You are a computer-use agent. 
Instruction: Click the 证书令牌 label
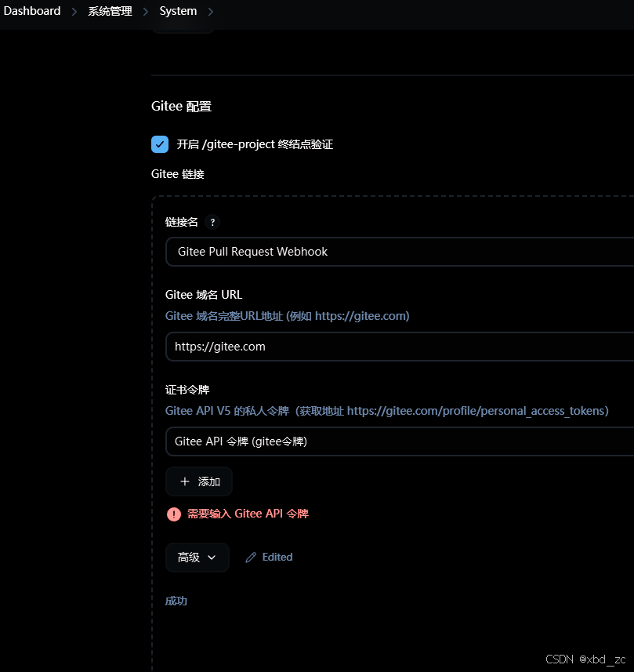187,390
